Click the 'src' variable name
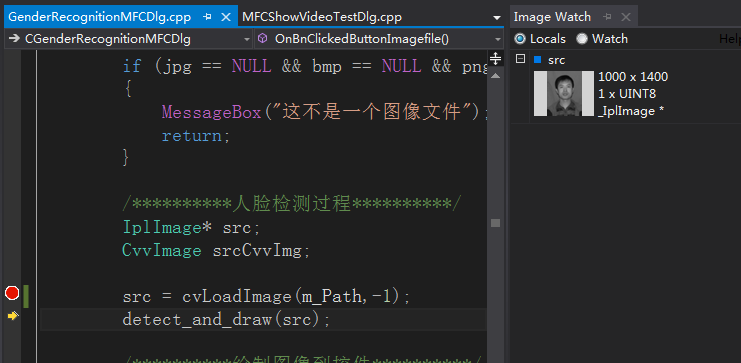This screenshot has height=363, width=741. [x=556, y=60]
